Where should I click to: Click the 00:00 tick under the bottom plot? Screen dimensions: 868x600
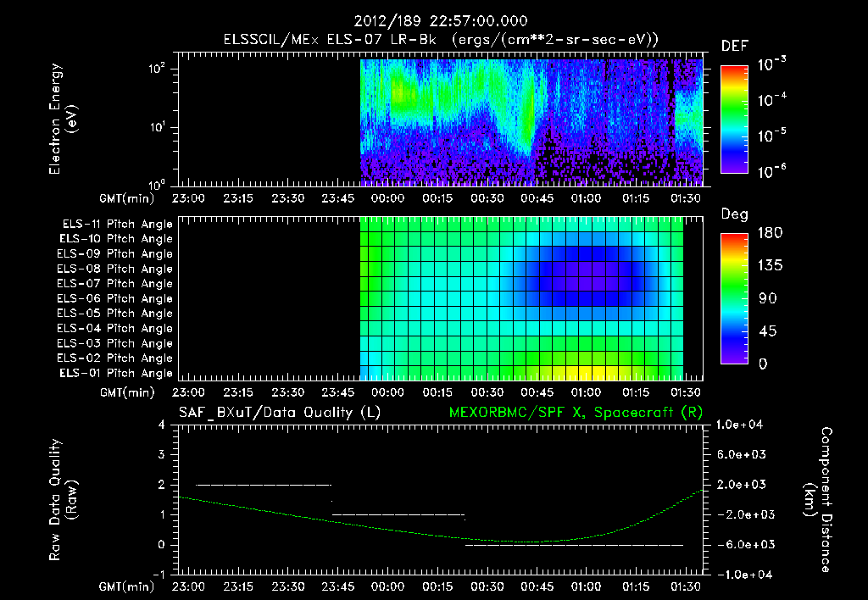coord(387,586)
